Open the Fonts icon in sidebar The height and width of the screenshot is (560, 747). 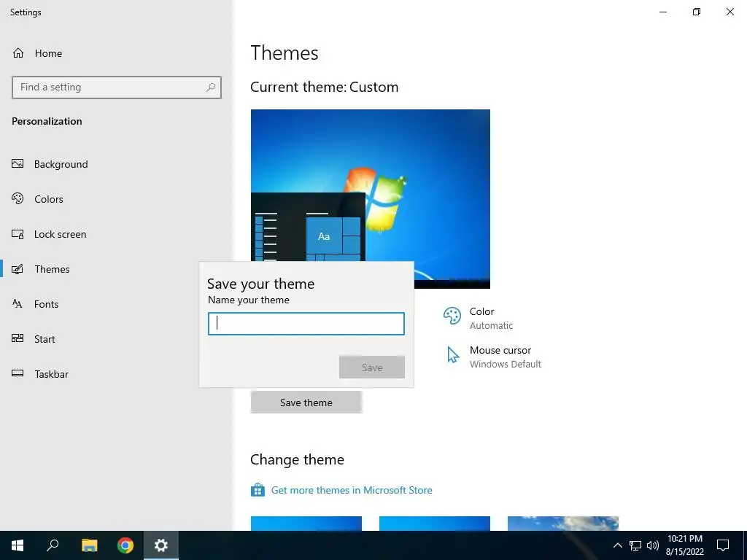pos(18,304)
